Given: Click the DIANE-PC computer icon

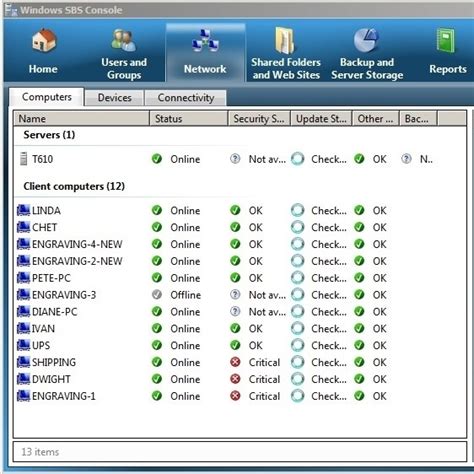Looking at the screenshot, I should click(x=23, y=311).
